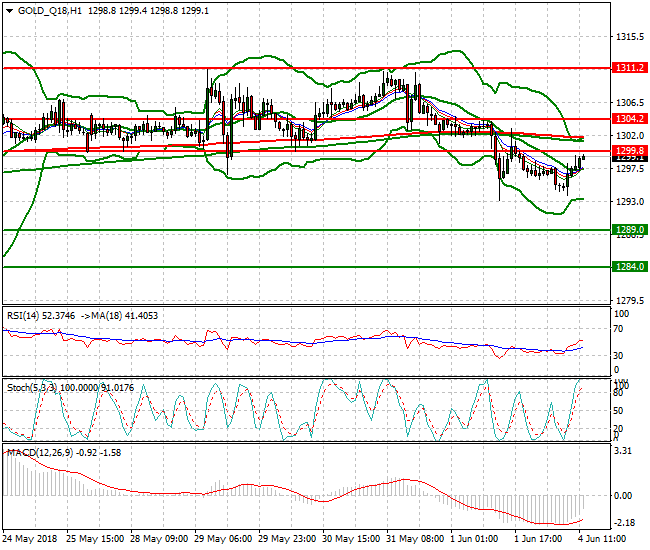This screenshot has height=550, width=650.
Task: Click the 1315.5 price scale value
Action: click(630, 37)
